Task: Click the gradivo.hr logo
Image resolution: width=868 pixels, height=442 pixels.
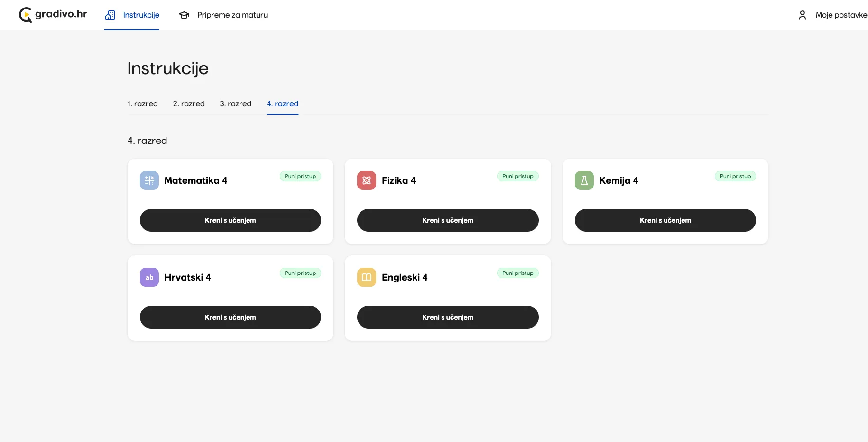Action: (53, 15)
